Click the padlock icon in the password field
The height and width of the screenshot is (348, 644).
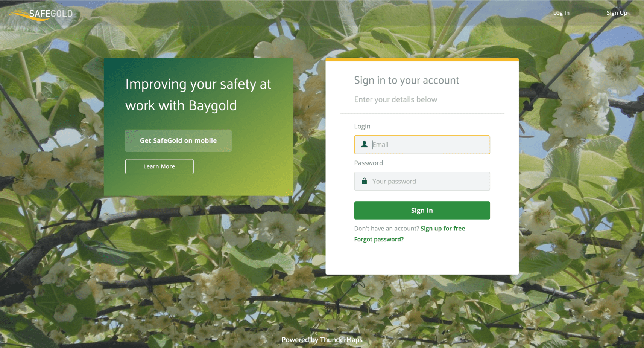(x=364, y=181)
